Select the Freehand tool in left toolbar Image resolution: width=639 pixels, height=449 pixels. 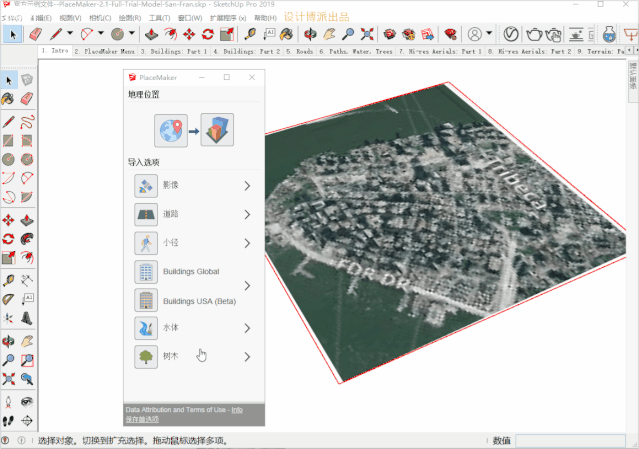[x=27, y=122]
